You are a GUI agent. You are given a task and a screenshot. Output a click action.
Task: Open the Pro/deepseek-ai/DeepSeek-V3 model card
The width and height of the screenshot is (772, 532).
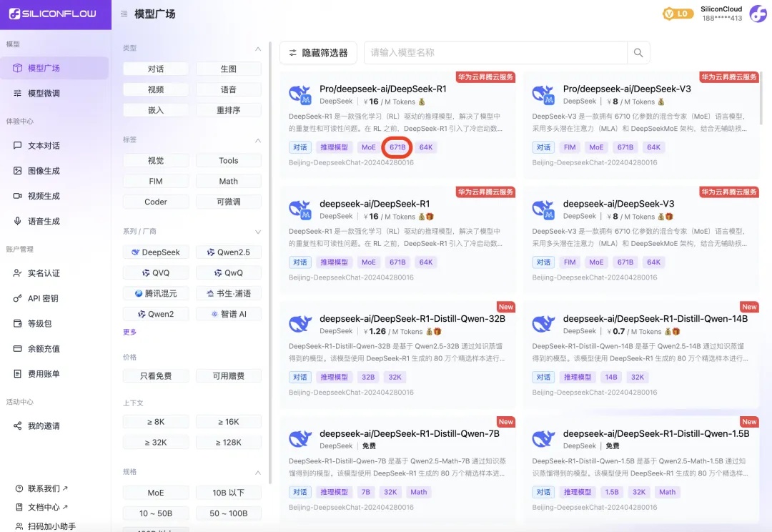(x=641, y=125)
